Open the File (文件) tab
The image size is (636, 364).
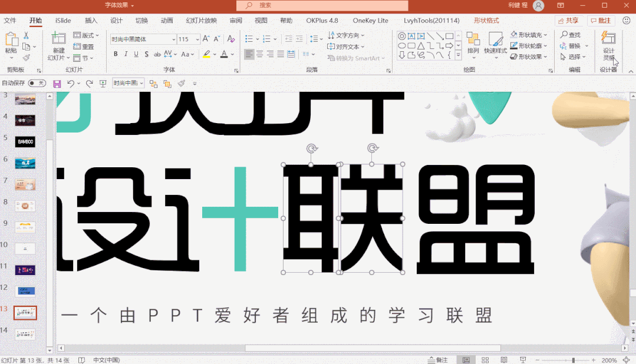point(10,20)
